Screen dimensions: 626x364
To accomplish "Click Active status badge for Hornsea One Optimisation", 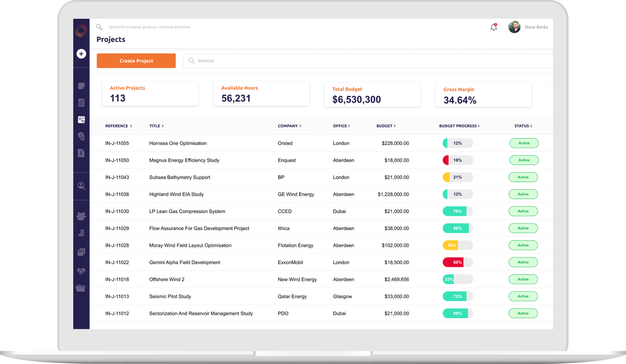I will pyautogui.click(x=524, y=143).
